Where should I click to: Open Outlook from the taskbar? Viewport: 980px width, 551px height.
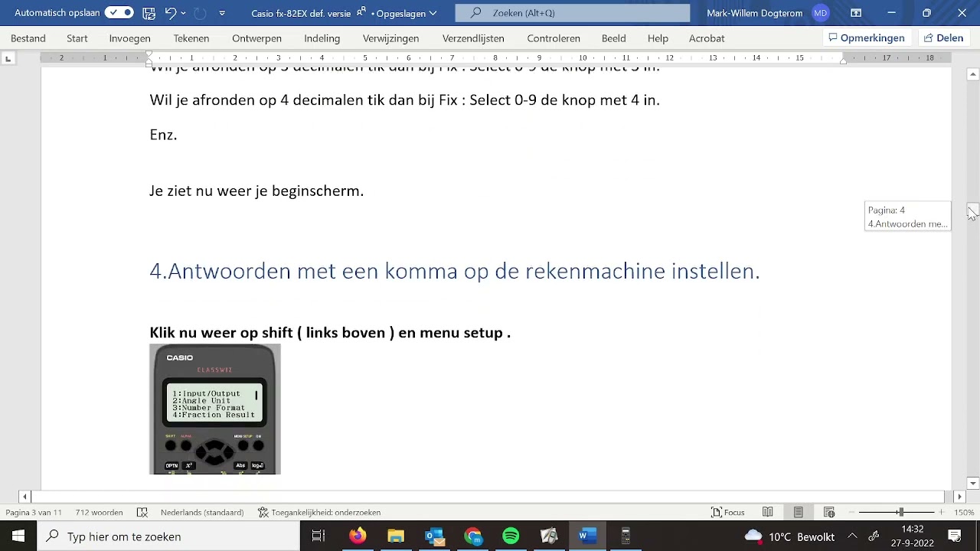click(434, 536)
